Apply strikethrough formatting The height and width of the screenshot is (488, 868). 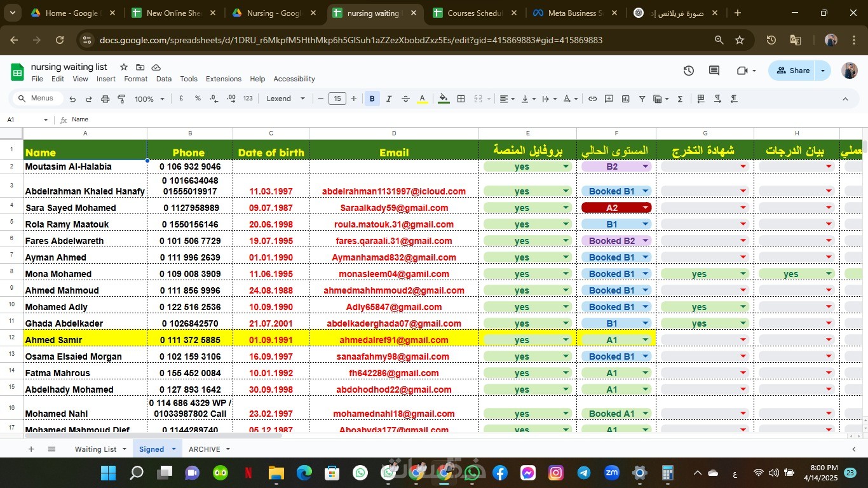(x=405, y=98)
